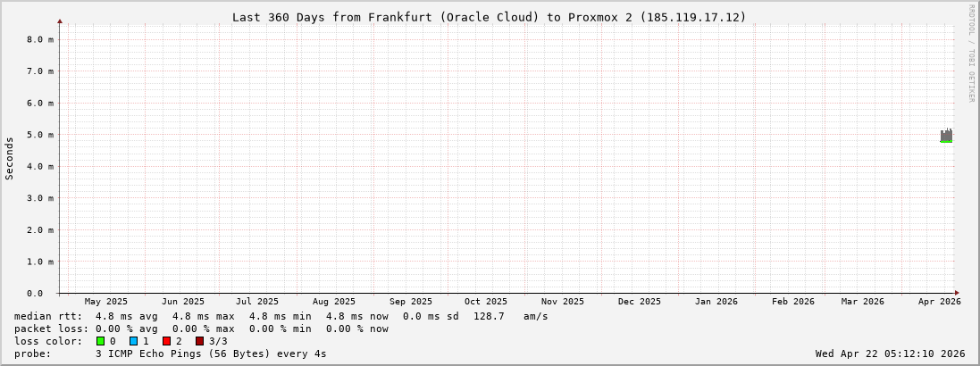Screen dimensions: 980x366
Task: Click the dark red 3/3 loss swatch
Action: 199,341
